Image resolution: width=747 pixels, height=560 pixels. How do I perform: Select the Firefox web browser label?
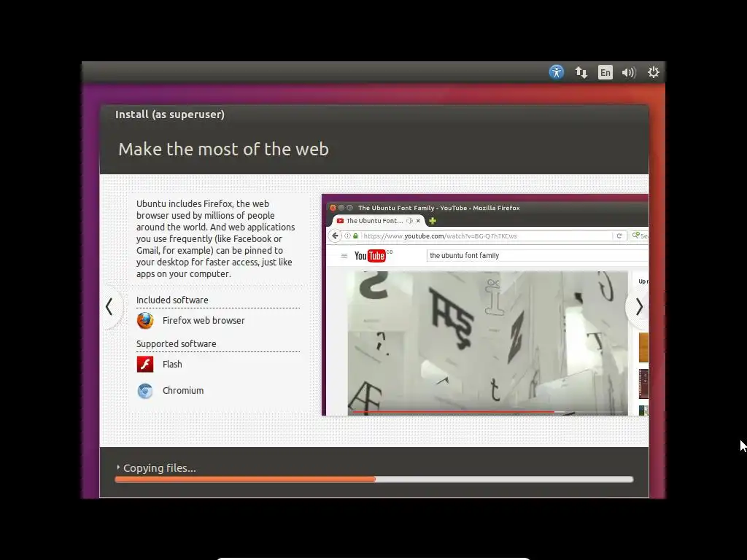tap(204, 321)
